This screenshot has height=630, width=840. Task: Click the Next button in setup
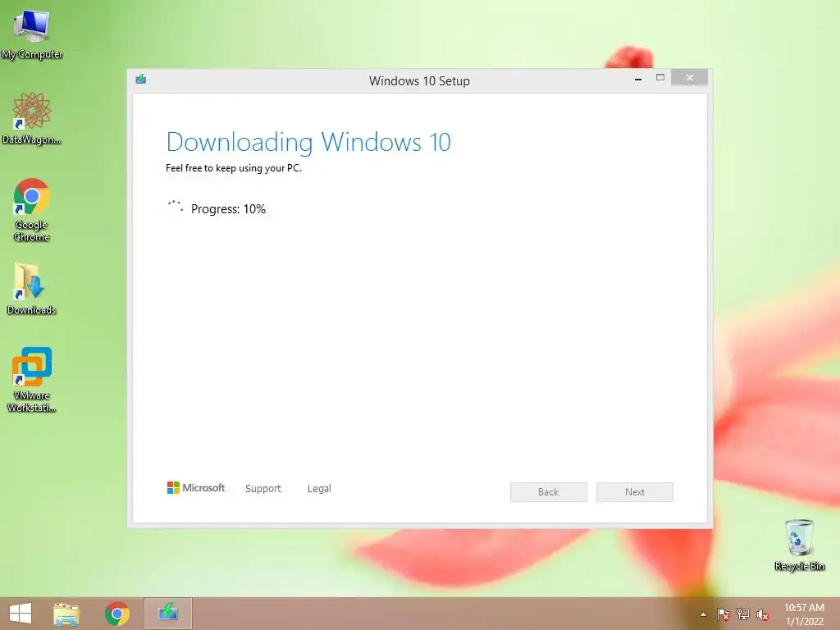click(x=635, y=492)
